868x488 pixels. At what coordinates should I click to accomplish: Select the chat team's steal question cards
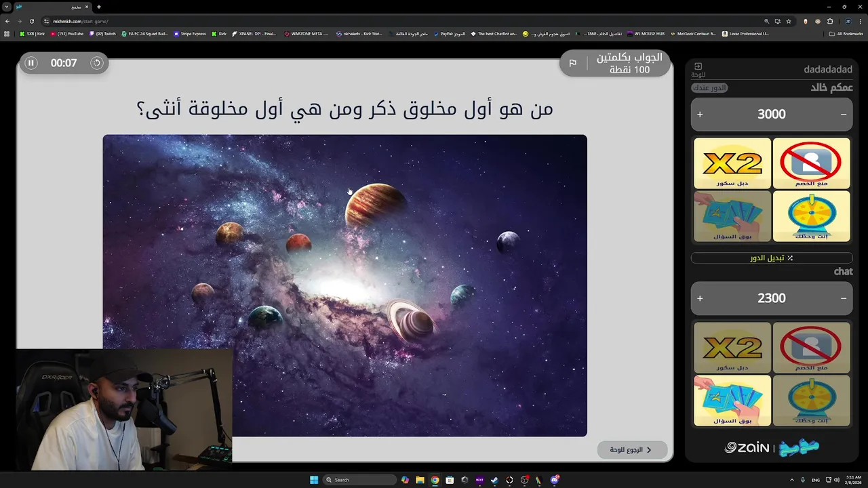tap(732, 401)
